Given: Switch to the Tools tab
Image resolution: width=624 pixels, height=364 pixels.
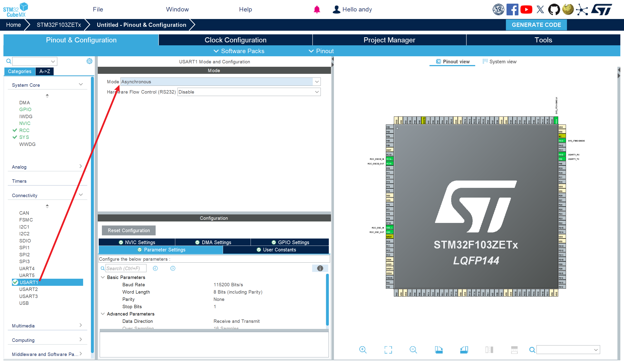Looking at the screenshot, I should click(x=543, y=40).
